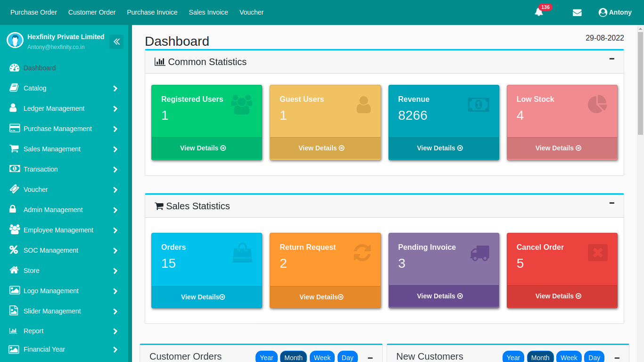This screenshot has width=644, height=362.
Task: Click the Store home icon in sidebar
Action: click(x=15, y=270)
